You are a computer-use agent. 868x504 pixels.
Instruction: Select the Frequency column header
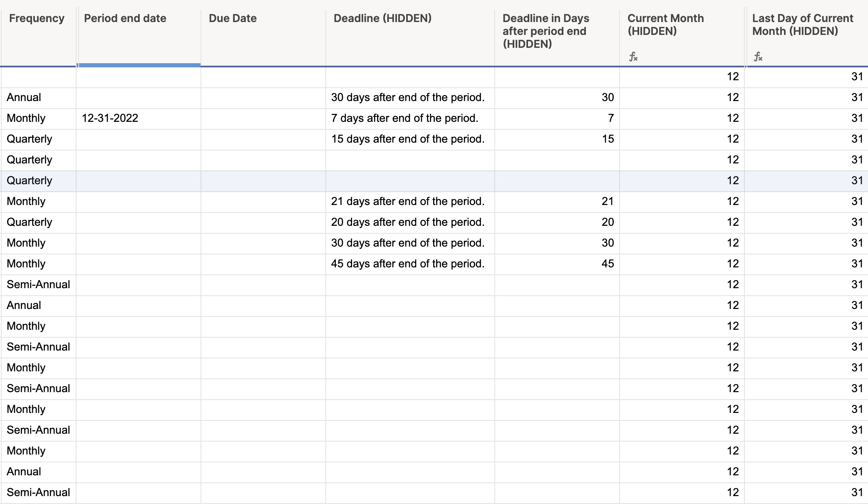pyautogui.click(x=37, y=18)
